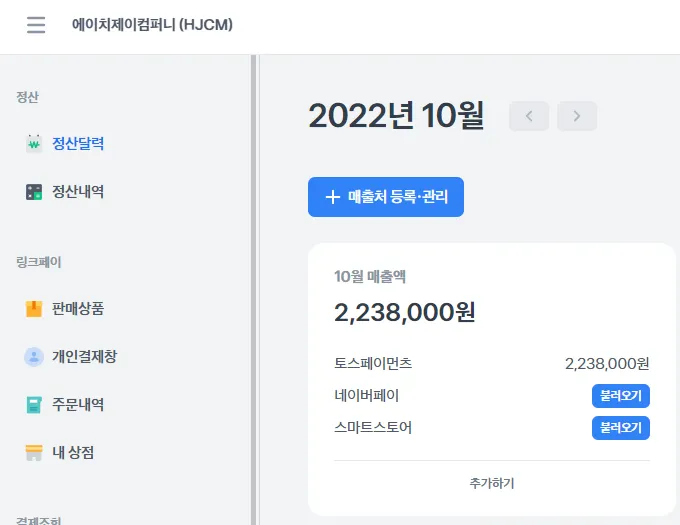Go to next month with right chevron

tap(577, 116)
